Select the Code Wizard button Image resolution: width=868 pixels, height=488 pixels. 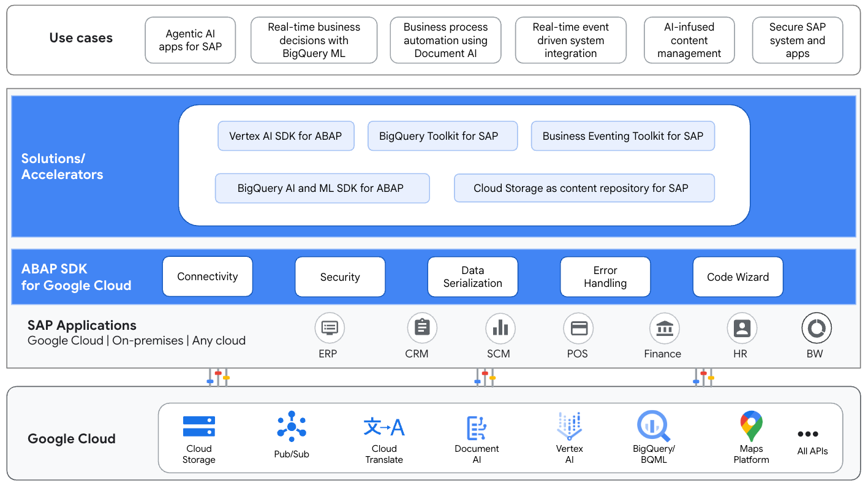(738, 276)
